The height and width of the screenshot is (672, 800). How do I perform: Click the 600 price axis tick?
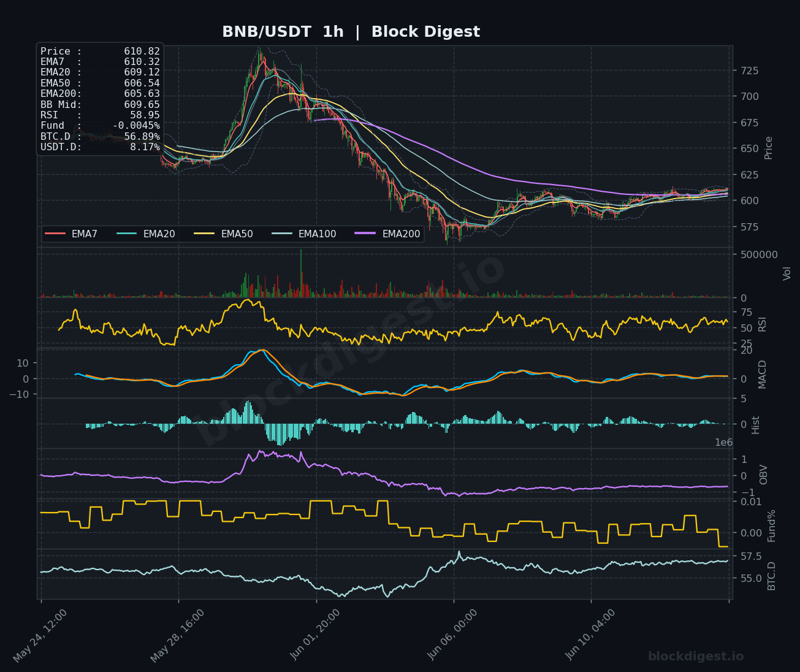(749, 200)
